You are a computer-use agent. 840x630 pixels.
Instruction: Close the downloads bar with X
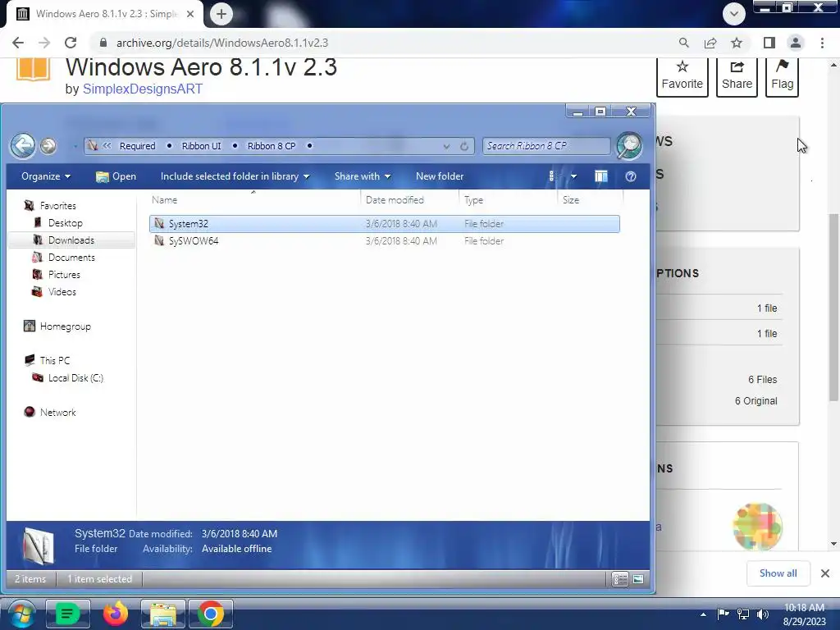[x=825, y=573]
